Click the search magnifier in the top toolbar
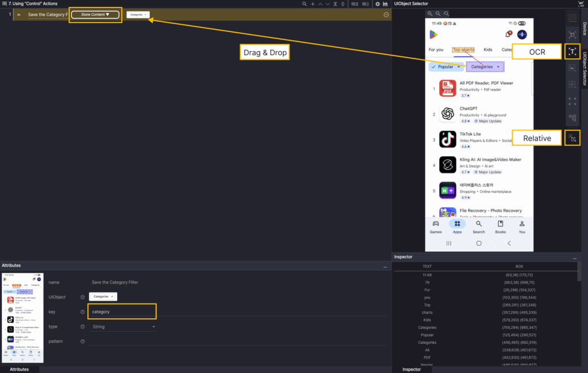 304,4
